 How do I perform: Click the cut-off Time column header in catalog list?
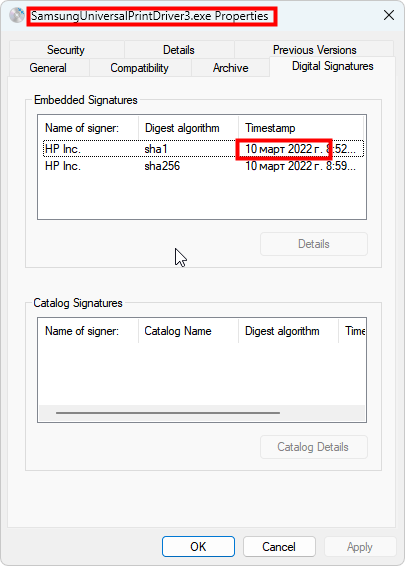point(352,331)
